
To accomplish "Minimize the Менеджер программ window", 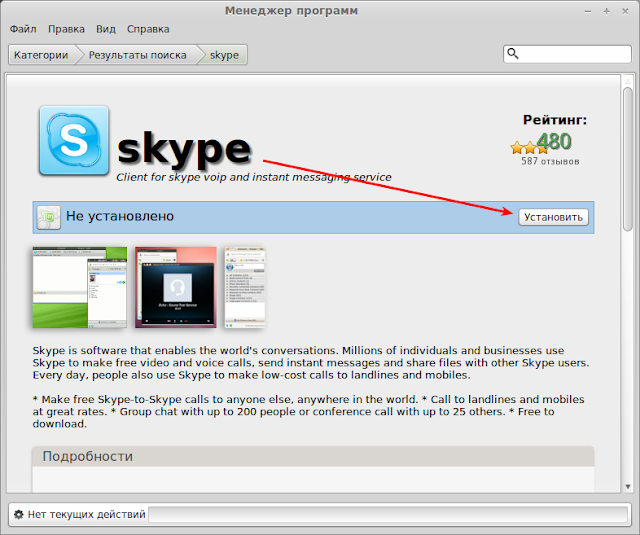I will [588, 11].
